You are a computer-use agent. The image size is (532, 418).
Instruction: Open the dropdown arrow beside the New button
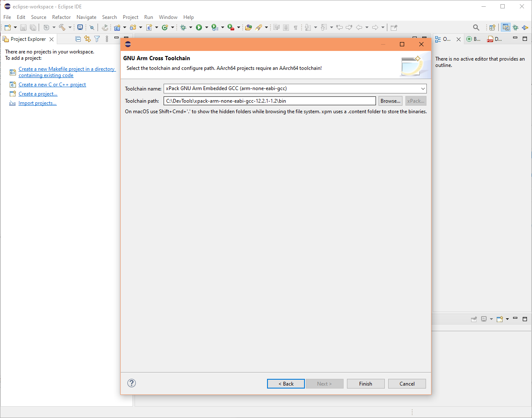tap(16, 27)
